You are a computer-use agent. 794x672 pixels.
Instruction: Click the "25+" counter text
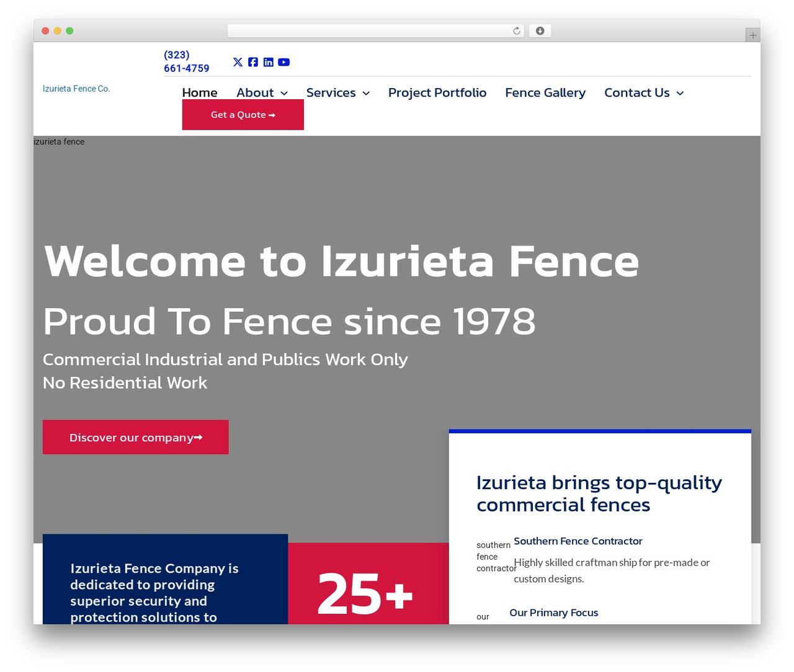point(365,594)
